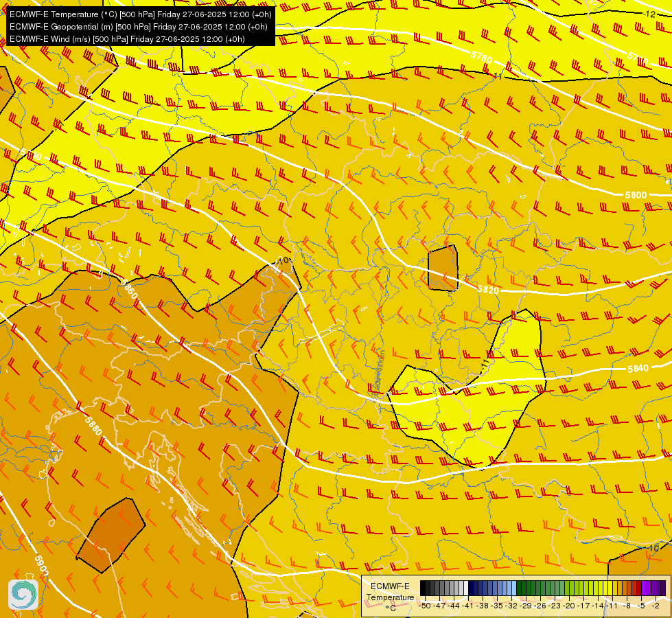
Task: Click the -29 tick label on colorbar
Action: point(526,606)
